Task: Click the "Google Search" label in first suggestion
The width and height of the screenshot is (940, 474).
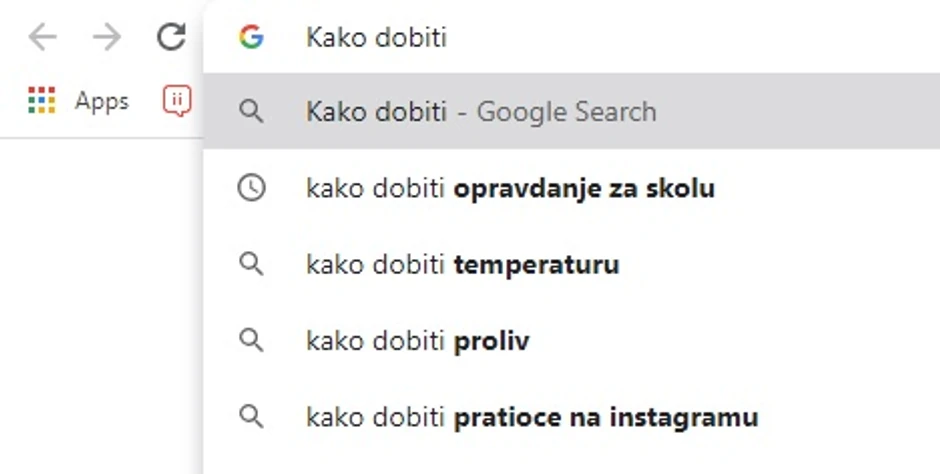Action: [566, 112]
